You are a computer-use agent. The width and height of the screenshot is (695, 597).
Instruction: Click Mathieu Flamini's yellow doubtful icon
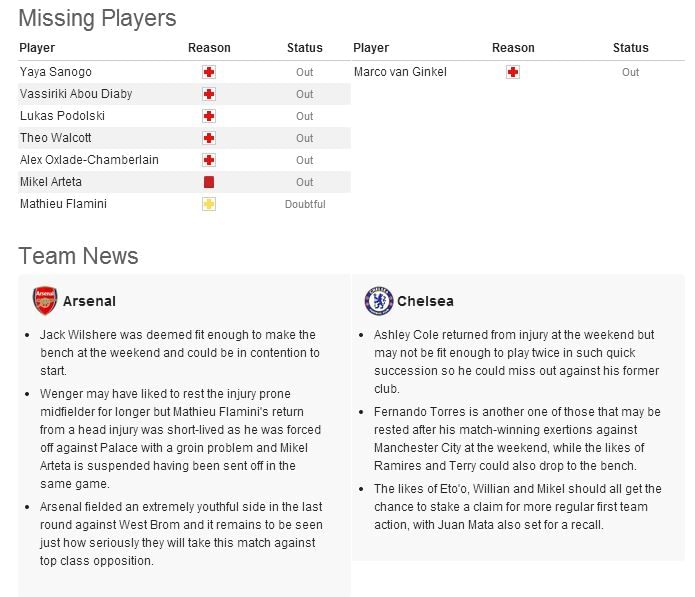[209, 204]
